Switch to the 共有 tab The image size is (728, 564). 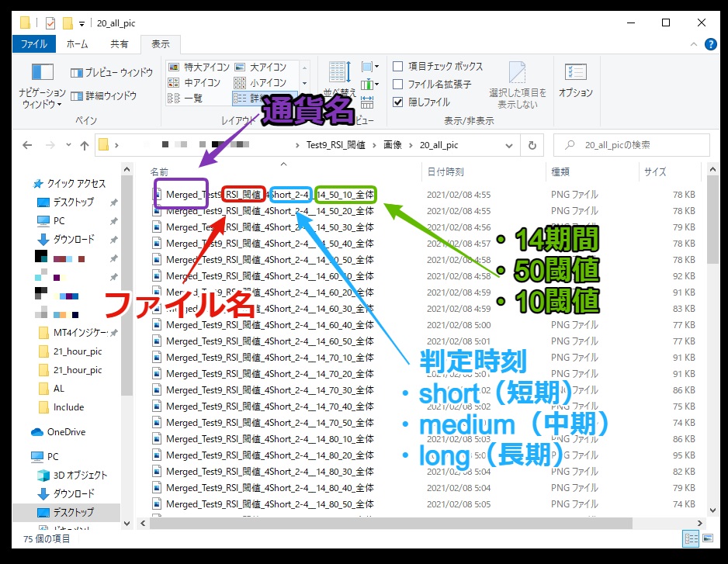120,44
